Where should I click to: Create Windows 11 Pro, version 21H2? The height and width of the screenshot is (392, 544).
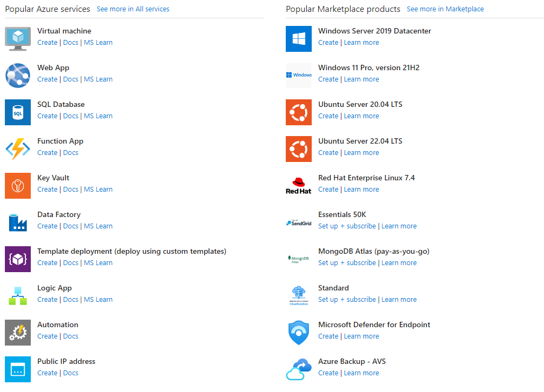click(x=328, y=79)
